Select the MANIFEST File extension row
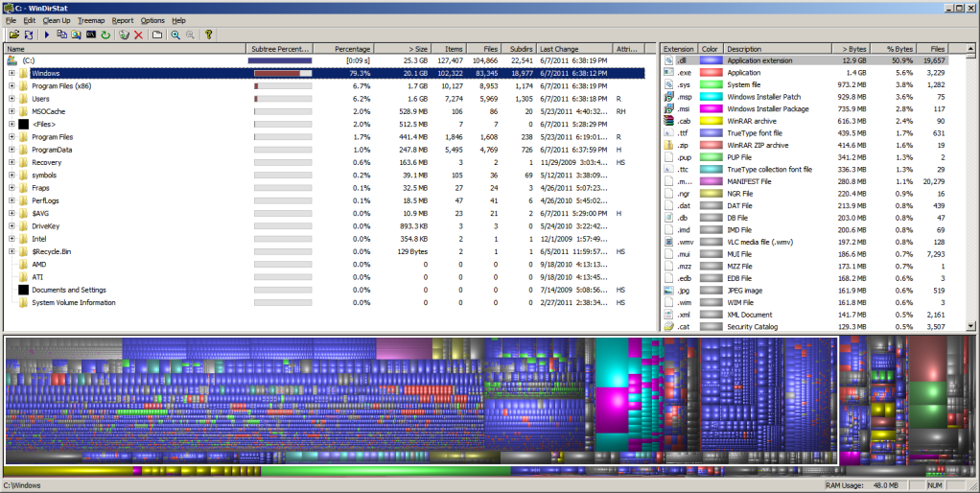The image size is (980, 493). point(805,182)
